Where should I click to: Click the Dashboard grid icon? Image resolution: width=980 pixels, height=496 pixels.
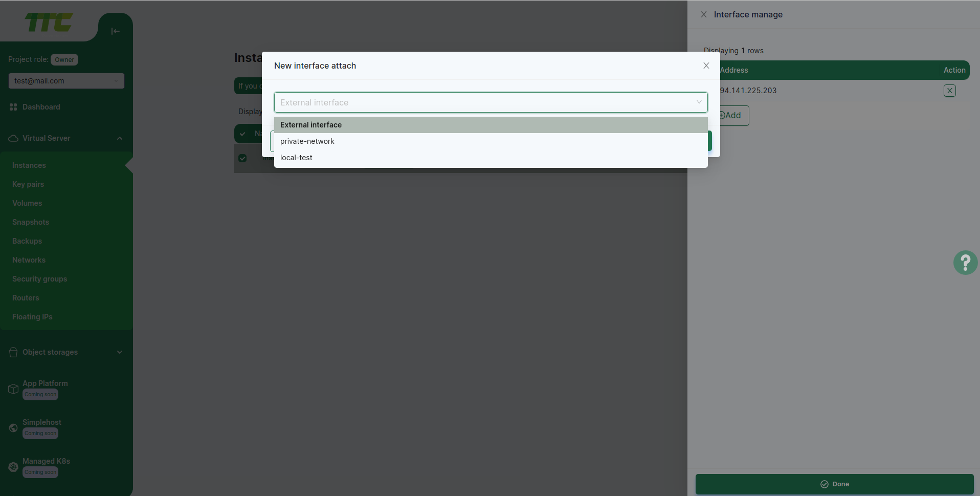[x=13, y=107]
